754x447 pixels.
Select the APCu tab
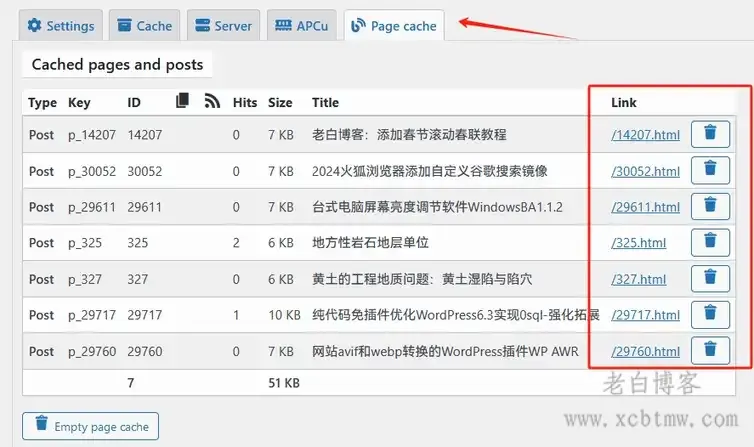coord(302,25)
